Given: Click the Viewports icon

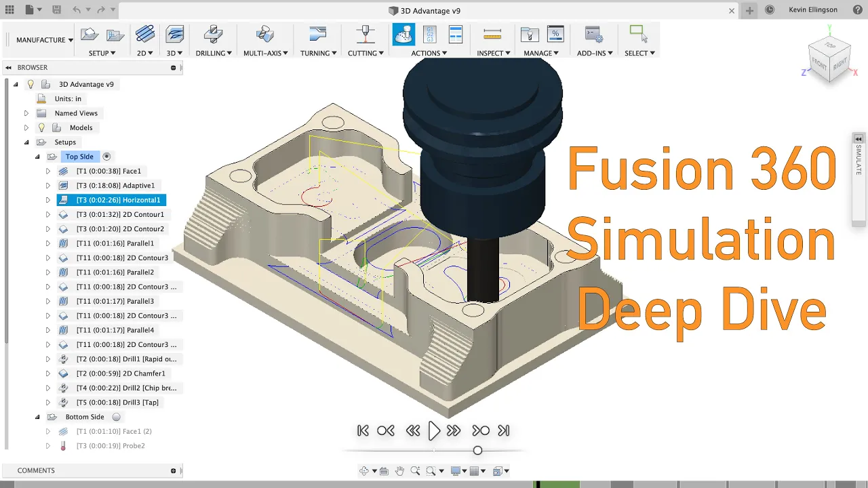Looking at the screenshot, I should (498, 471).
